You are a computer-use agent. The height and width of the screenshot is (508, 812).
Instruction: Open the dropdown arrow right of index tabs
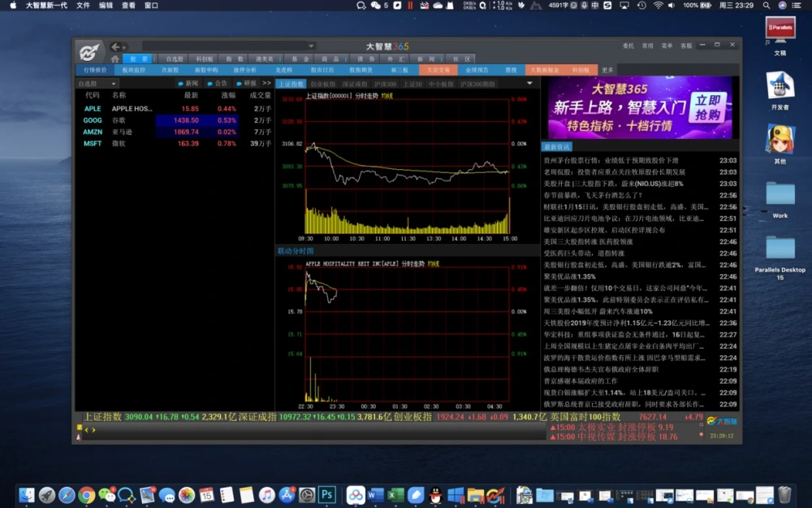[x=529, y=84]
